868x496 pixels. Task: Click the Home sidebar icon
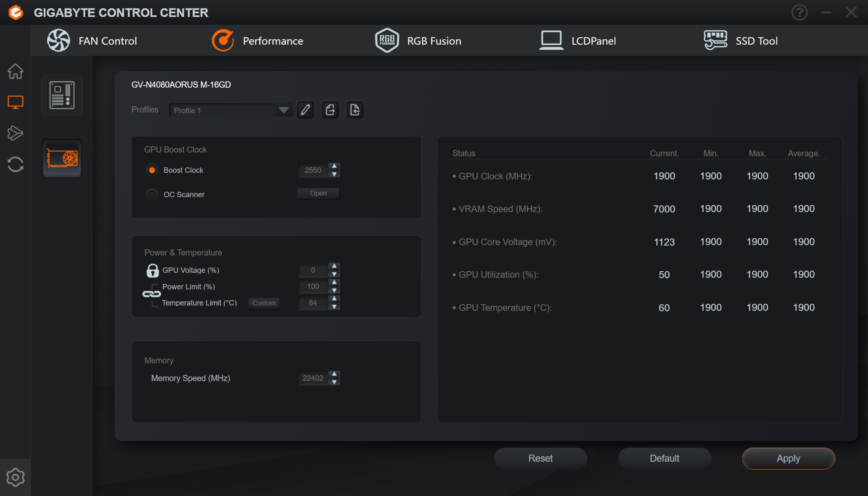tap(15, 71)
